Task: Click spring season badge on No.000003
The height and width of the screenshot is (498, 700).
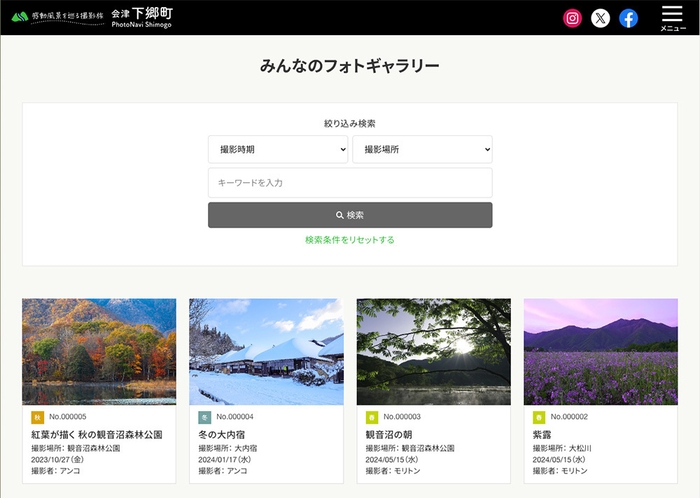Action: (x=372, y=417)
